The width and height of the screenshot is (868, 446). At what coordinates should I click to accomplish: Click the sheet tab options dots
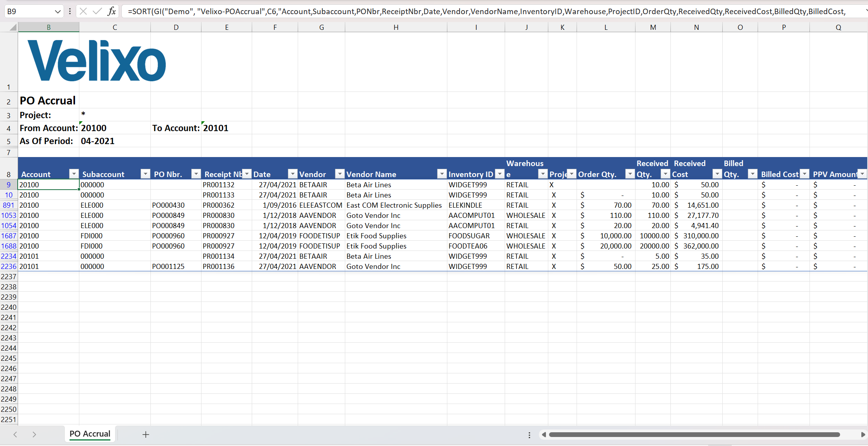click(529, 435)
